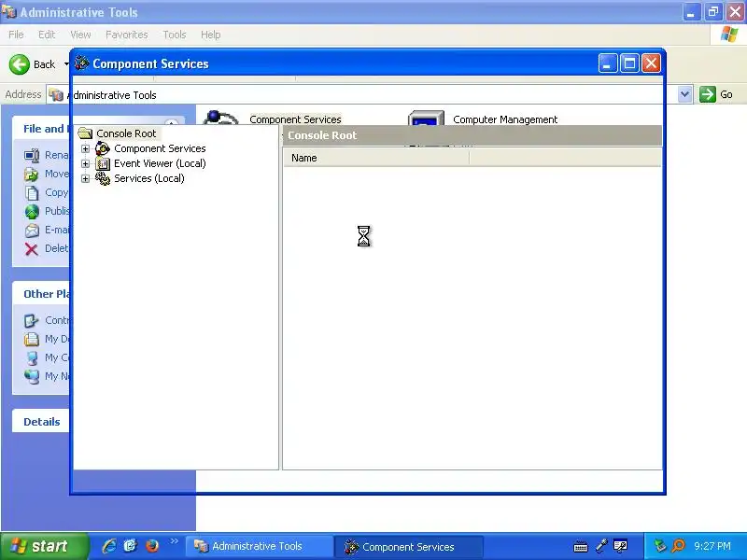
Task: Click the Component Services tree icon
Action: 103,148
